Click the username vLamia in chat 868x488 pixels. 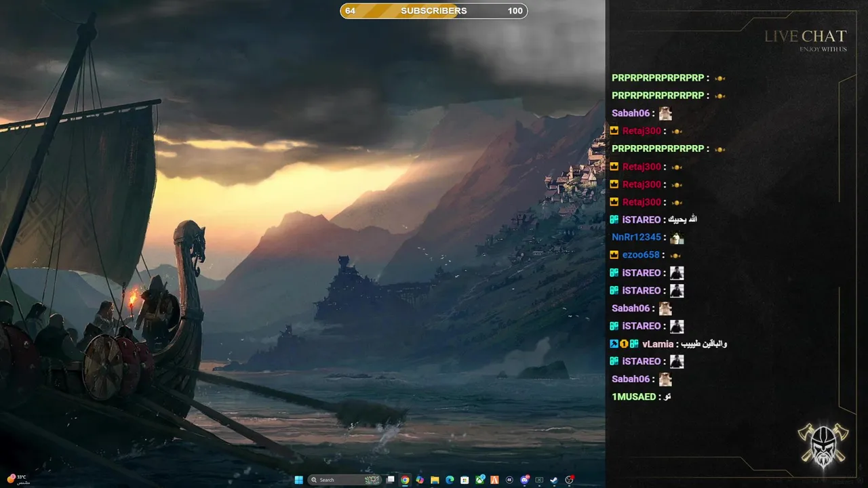tap(658, 344)
